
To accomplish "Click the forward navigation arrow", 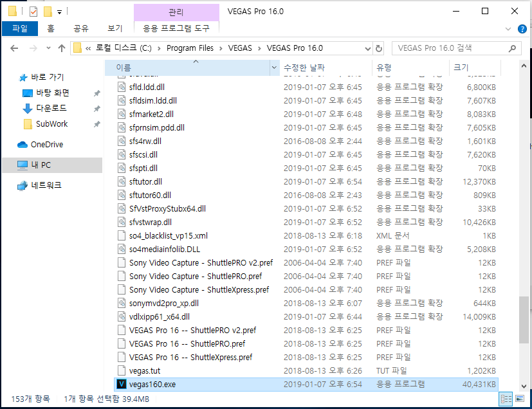I will pos(33,48).
